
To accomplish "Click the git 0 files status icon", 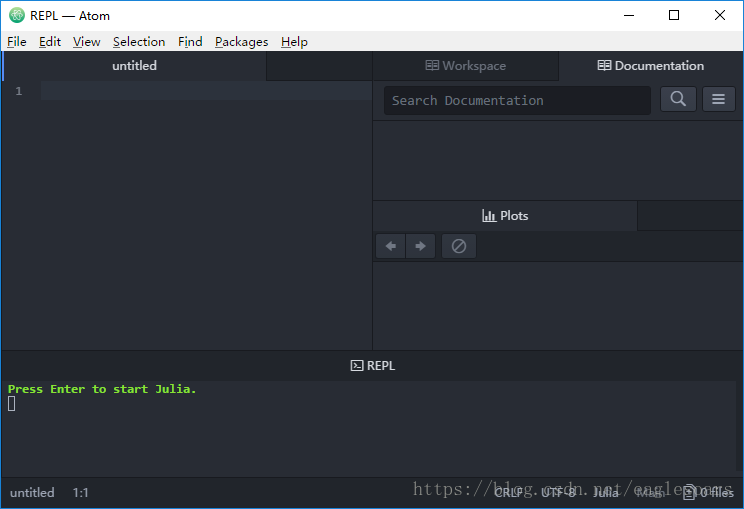I will (x=708, y=493).
